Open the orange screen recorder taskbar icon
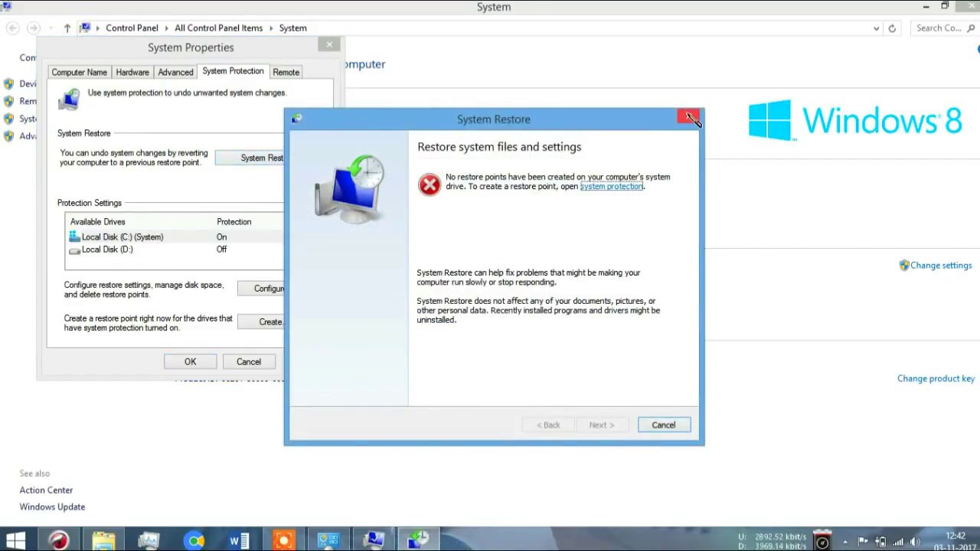This screenshot has width=980, height=551. (x=283, y=540)
